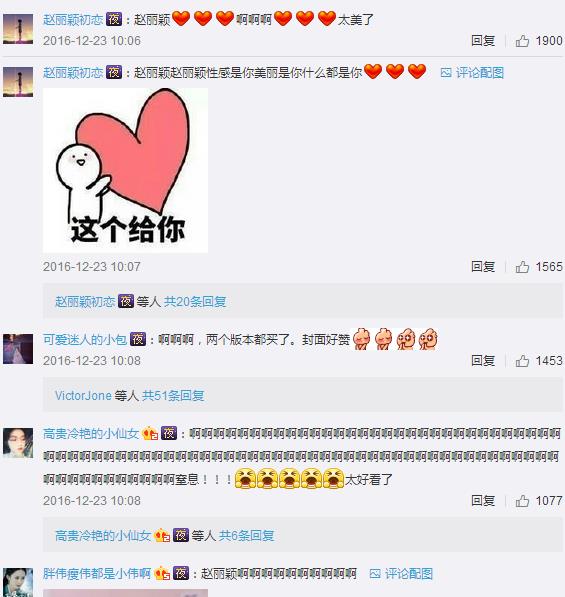This screenshot has height=597, width=565.
Task: Click thumbs-up on comment with 1453 likes
Action: 522,361
